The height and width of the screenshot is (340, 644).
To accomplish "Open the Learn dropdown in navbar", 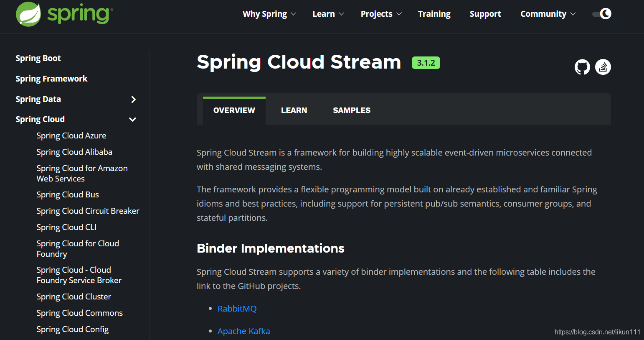I will tap(328, 14).
